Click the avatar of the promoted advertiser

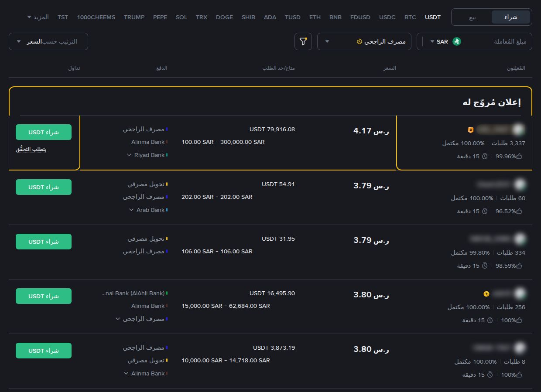pos(519,130)
